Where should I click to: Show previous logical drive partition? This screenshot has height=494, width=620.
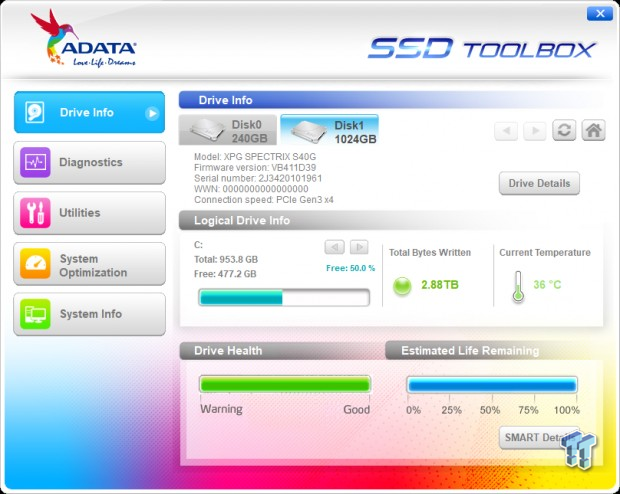[335, 247]
